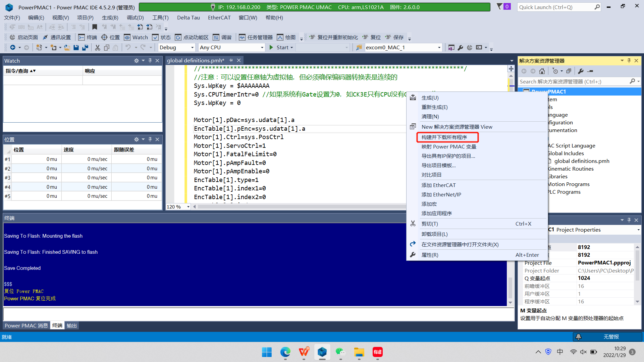
Task: Toggle auto-hide pin on 位置 panel
Action: 150,139
